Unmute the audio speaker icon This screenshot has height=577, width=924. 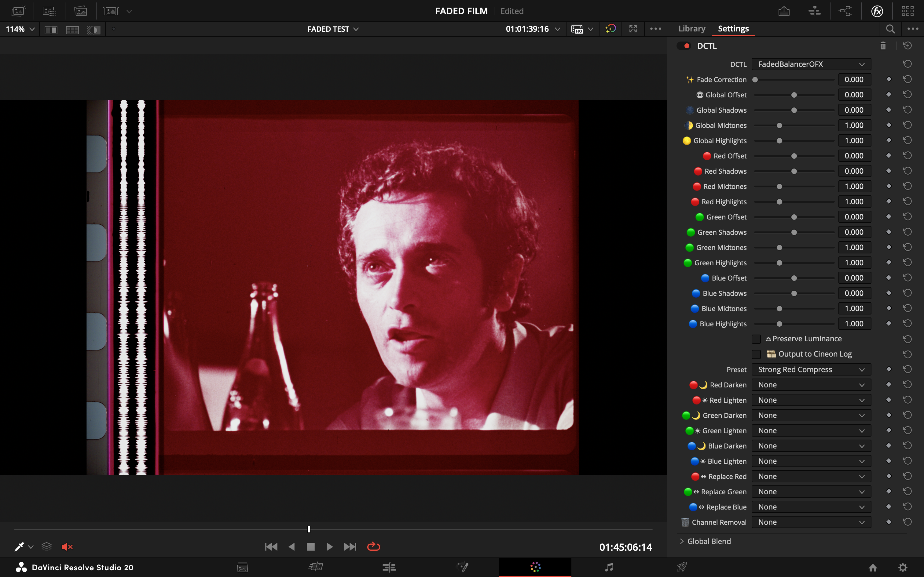pyautogui.click(x=67, y=546)
